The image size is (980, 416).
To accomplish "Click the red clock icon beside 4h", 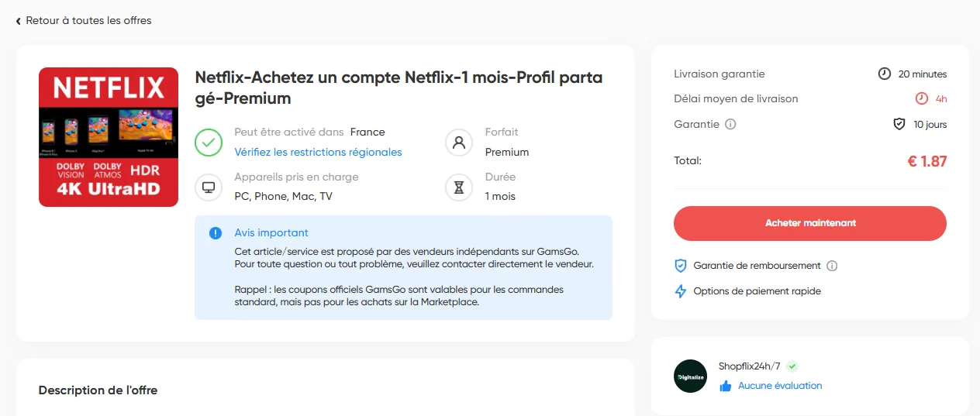I will (922, 98).
